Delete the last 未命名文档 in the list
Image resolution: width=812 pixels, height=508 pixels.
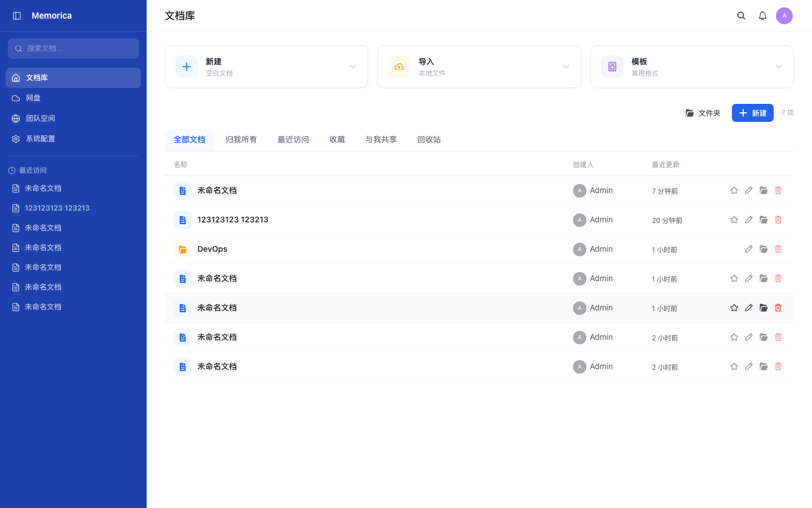778,367
